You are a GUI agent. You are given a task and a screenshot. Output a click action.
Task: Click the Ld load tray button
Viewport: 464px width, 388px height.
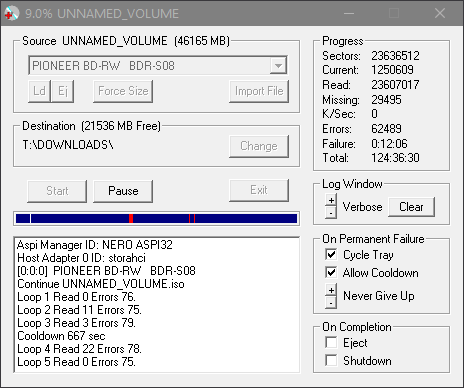[x=39, y=91]
